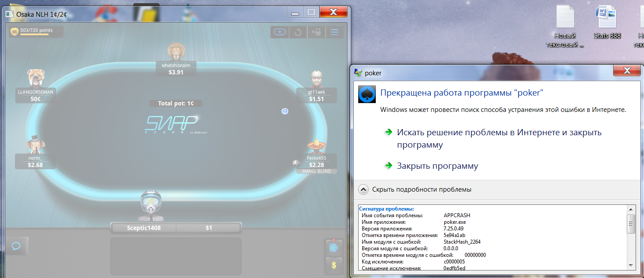Screen dimensions: 644x278
Task: Click the details scrollbar down arrow
Action: 631,265
